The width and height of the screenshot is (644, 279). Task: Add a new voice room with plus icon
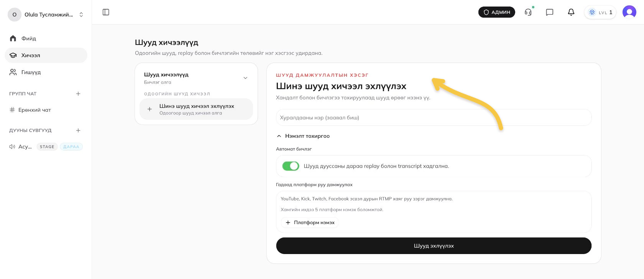point(78,130)
